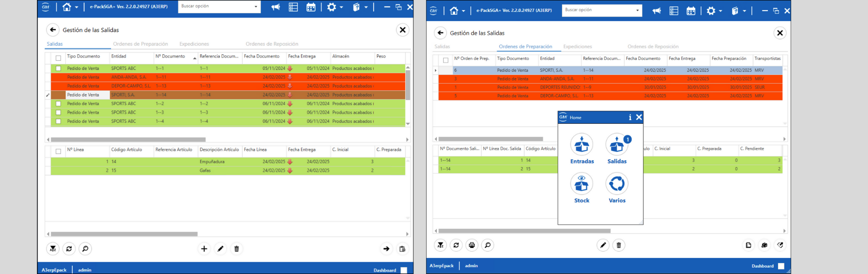The width and height of the screenshot is (868, 274).
Task: Expand the help book dropdown in right window
Action: pos(744,11)
